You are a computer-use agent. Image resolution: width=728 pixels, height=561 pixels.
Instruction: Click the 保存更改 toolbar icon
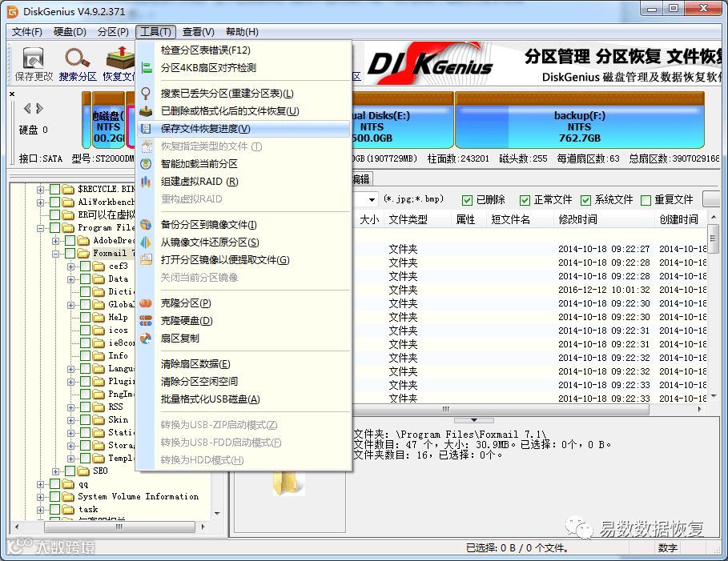(x=34, y=59)
